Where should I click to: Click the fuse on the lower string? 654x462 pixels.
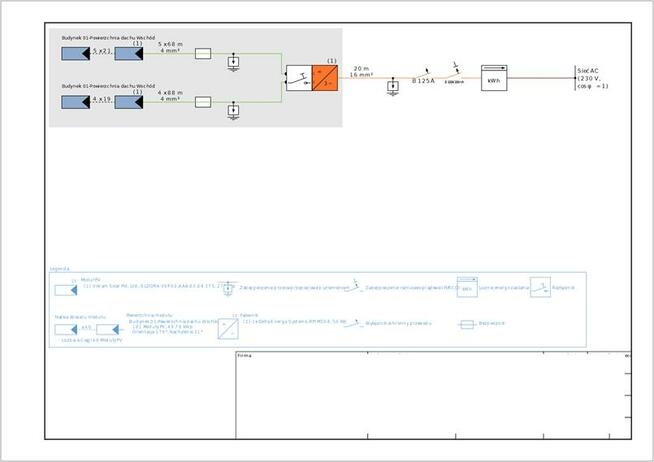pyautogui.click(x=202, y=101)
